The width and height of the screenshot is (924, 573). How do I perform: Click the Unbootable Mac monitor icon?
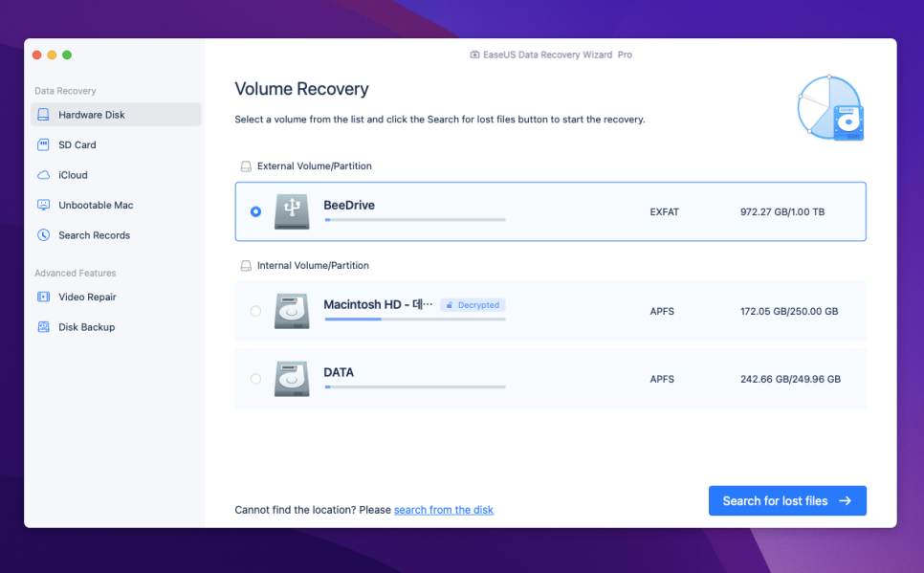pyautogui.click(x=44, y=205)
